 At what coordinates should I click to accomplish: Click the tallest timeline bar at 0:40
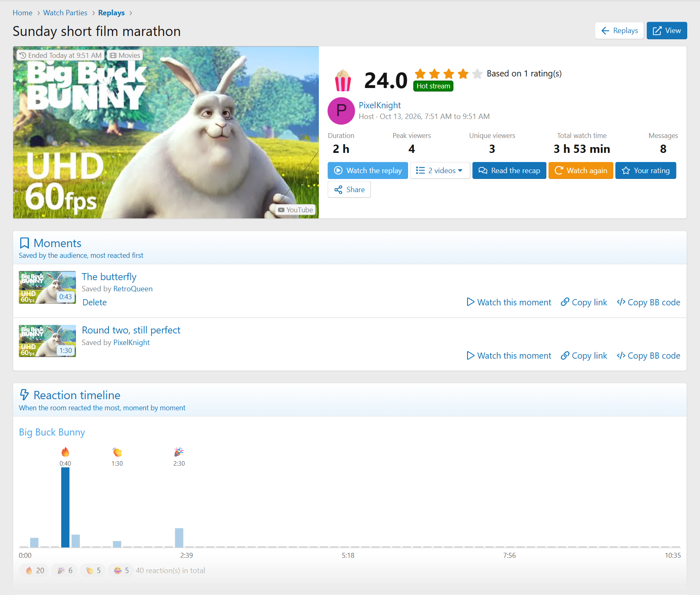(x=65, y=507)
